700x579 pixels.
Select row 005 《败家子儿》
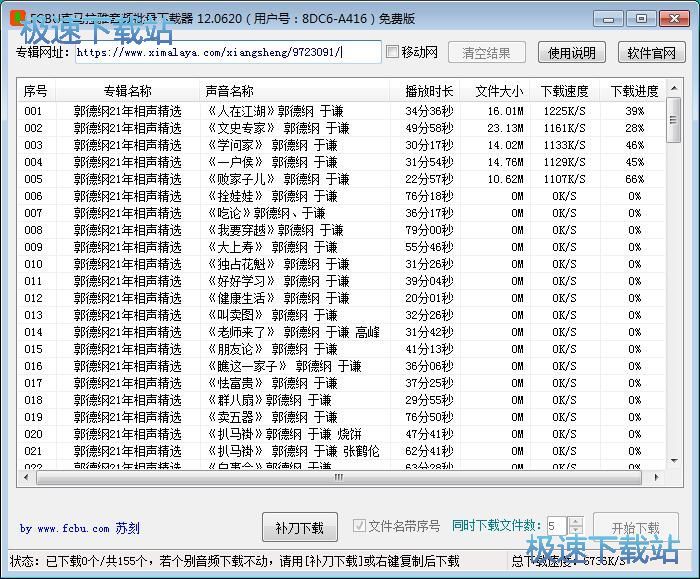(x=342, y=179)
